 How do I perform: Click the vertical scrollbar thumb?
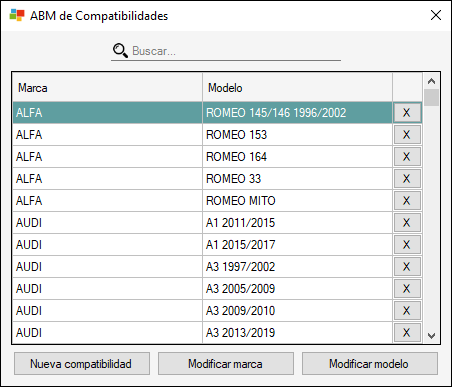[x=431, y=97]
